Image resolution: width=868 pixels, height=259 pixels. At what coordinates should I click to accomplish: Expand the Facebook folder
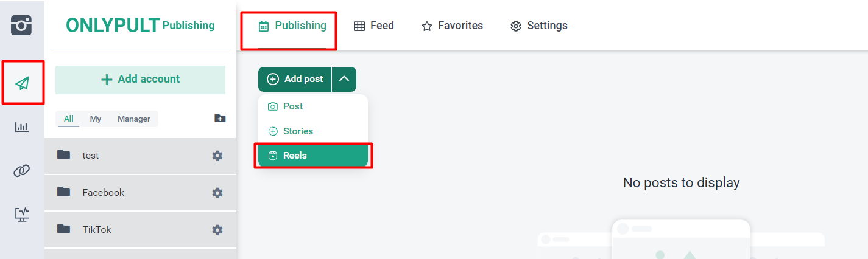tap(103, 193)
